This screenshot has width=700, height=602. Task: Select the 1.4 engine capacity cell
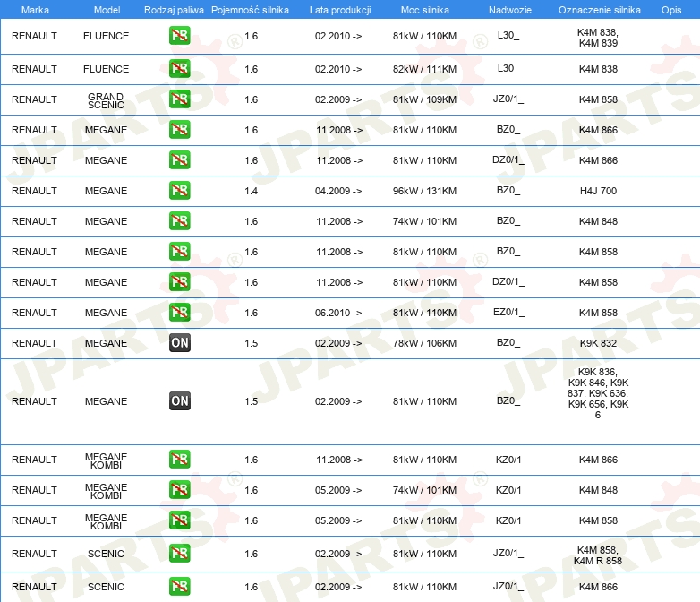coord(251,191)
